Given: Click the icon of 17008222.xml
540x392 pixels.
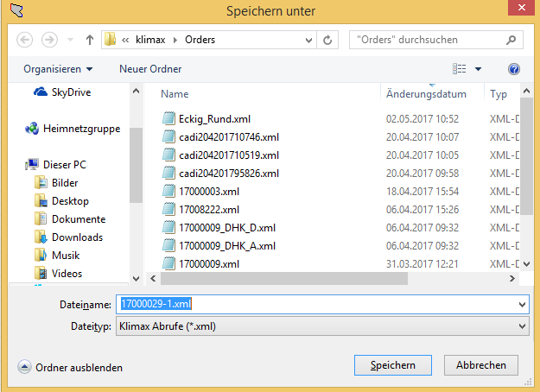Looking at the screenshot, I should [168, 210].
